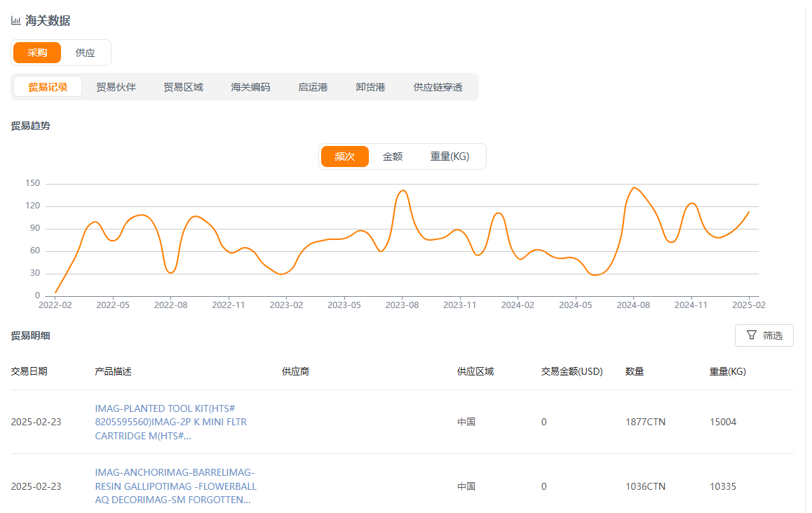Image resolution: width=812 pixels, height=513 pixels.
Task: Click the 产品描述 column header
Action: (x=113, y=371)
